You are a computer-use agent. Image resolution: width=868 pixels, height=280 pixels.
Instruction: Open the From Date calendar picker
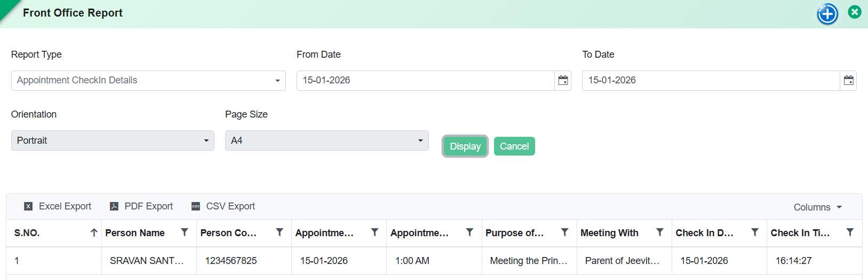point(563,81)
